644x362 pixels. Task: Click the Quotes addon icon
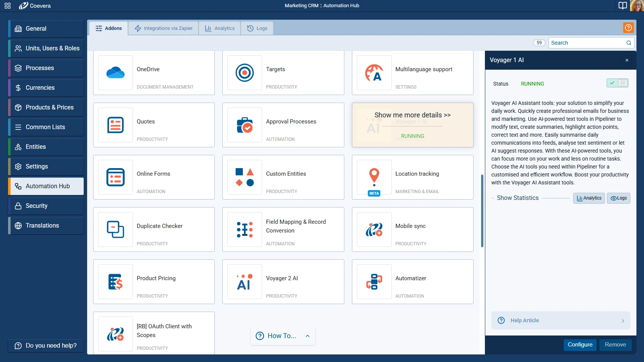pyautogui.click(x=116, y=125)
